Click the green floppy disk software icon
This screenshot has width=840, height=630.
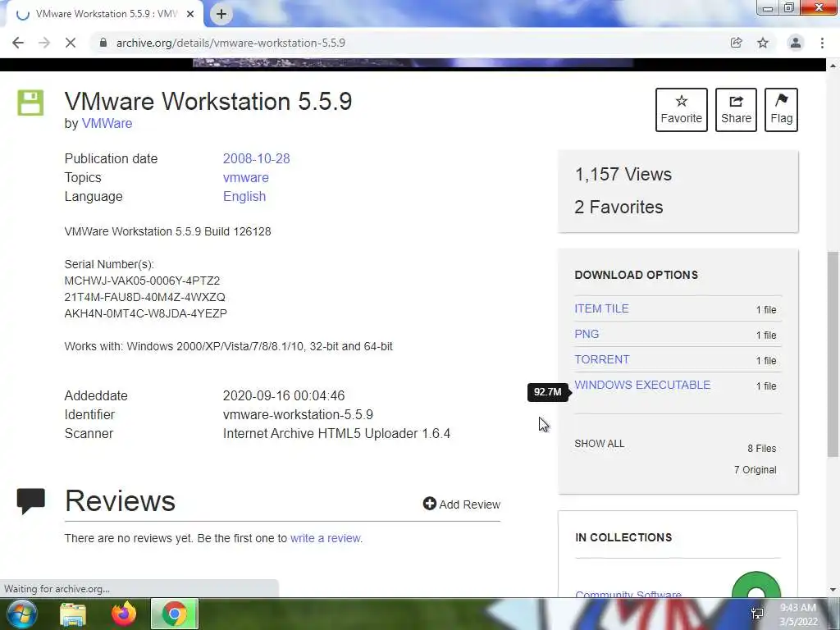pos(30,103)
